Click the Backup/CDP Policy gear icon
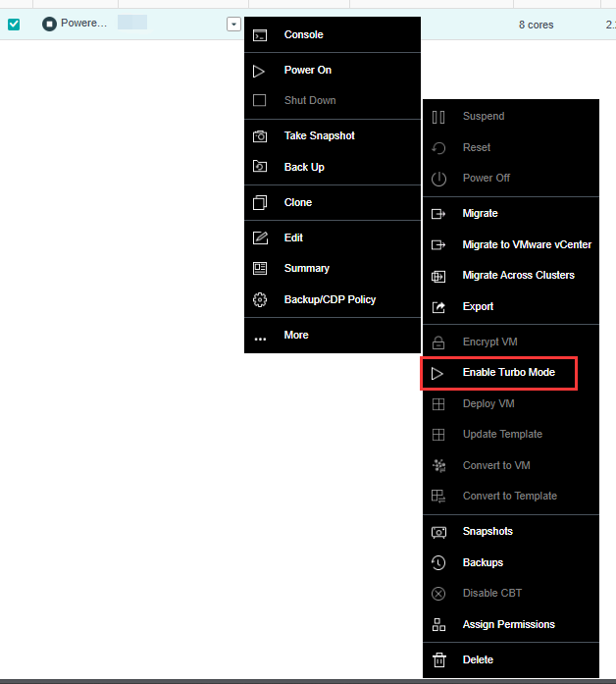This screenshot has height=684, width=616. click(260, 300)
